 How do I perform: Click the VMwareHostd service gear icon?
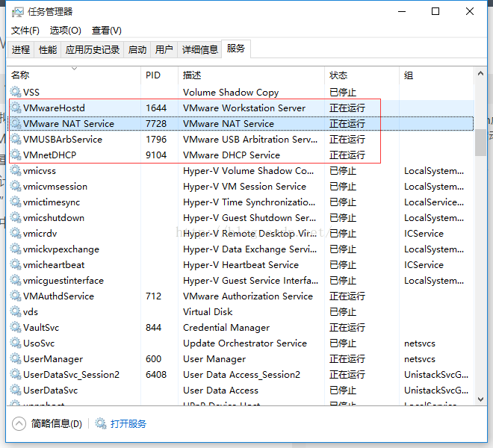tap(16, 108)
